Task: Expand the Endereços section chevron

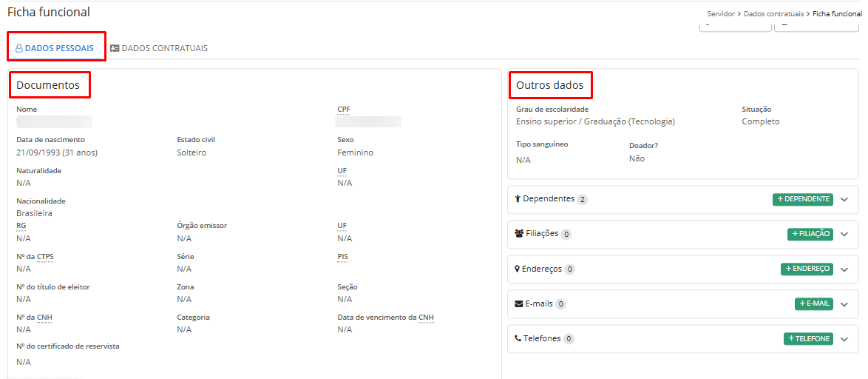Action: [x=844, y=269]
